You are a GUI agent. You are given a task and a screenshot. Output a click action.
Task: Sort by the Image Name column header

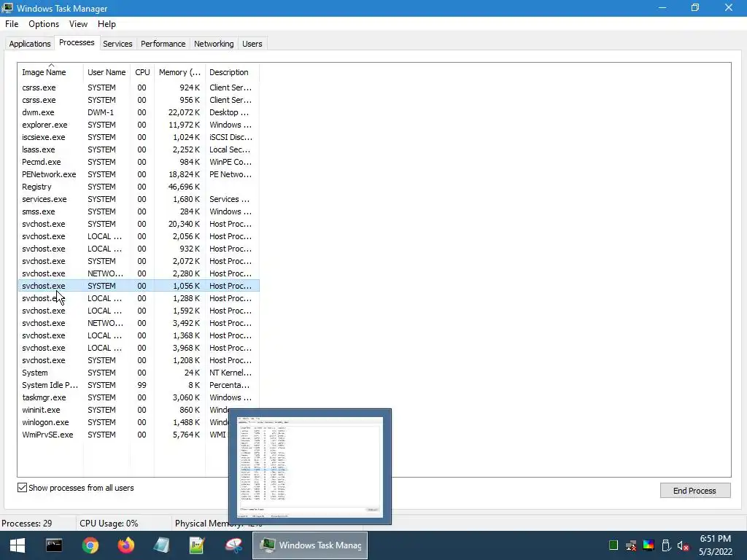pos(50,72)
